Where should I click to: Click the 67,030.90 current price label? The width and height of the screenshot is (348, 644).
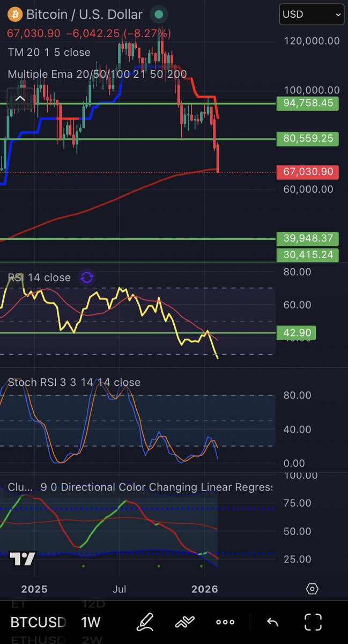point(308,172)
